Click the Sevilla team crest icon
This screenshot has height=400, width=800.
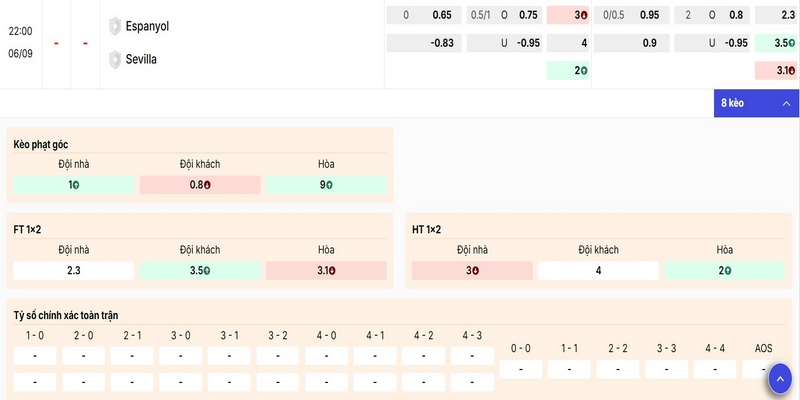point(115,60)
